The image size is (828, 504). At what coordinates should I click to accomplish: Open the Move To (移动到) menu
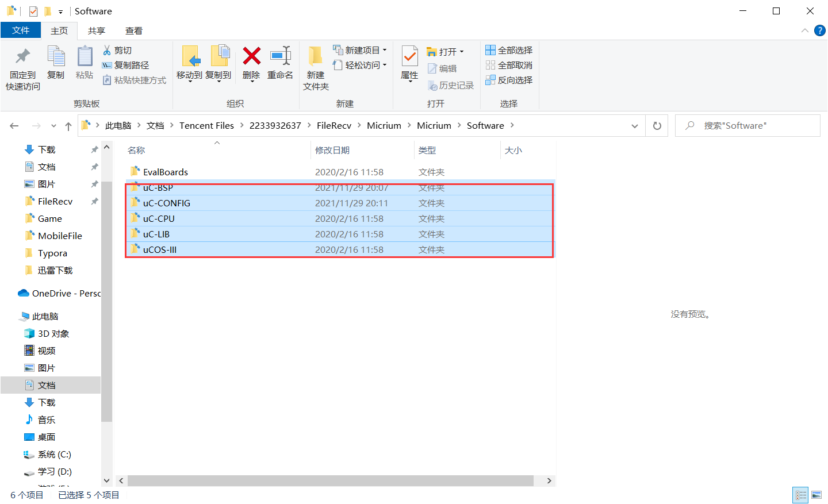coord(189,63)
